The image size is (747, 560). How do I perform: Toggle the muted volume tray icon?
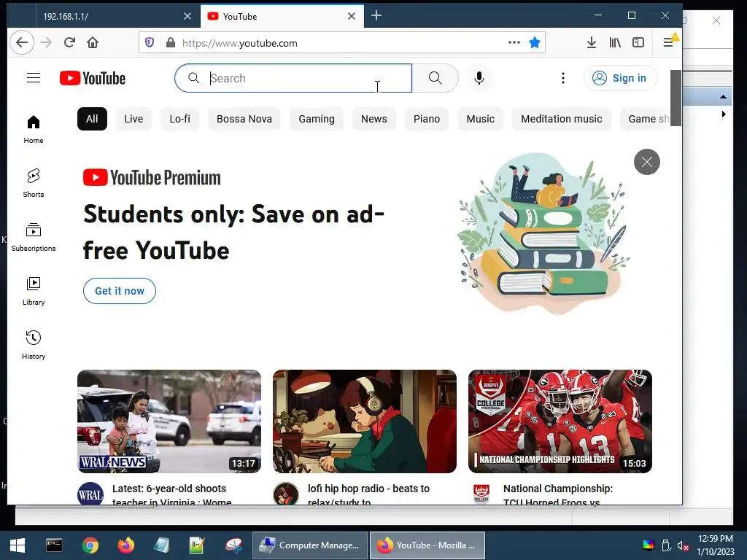point(683,545)
